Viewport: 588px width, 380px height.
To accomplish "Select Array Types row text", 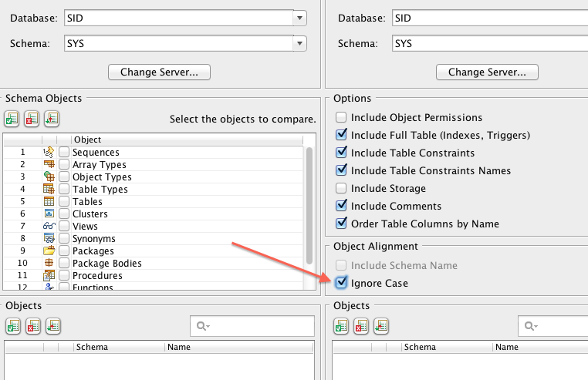I will coord(99,164).
